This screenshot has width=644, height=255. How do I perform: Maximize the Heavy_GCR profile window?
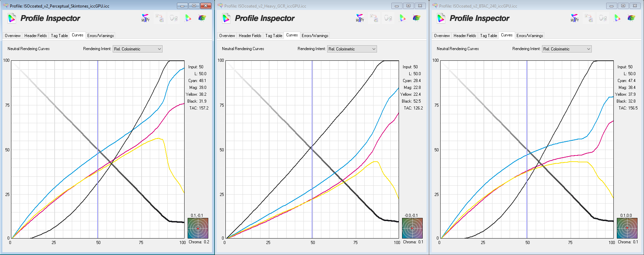(408, 6)
